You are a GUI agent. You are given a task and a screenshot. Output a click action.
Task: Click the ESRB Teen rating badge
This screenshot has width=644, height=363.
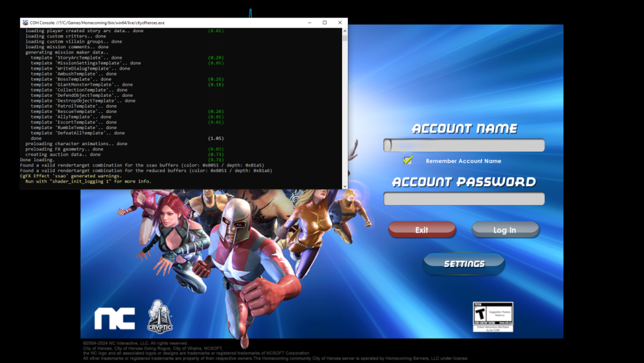click(x=493, y=317)
